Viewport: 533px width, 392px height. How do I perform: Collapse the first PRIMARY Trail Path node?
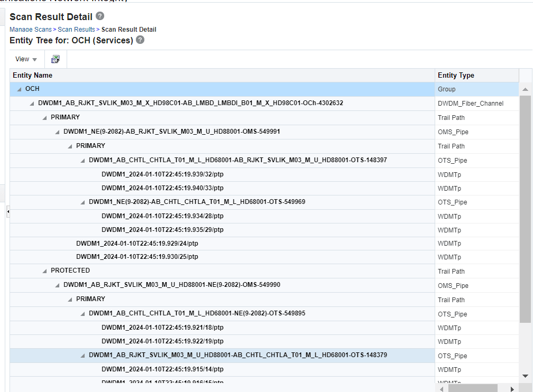pos(44,117)
